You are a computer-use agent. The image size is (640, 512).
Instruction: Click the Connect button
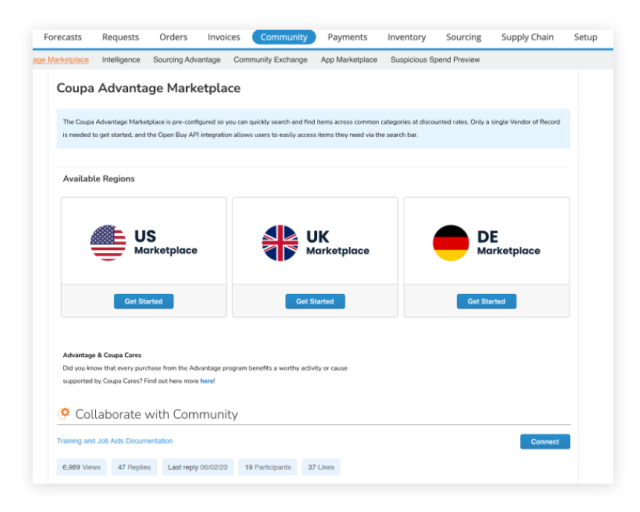[545, 441]
